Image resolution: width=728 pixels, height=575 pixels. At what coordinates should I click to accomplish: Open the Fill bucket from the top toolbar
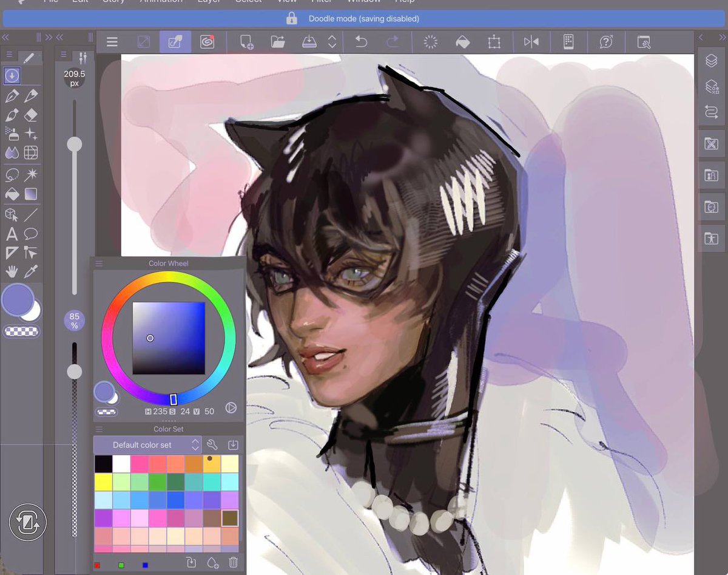click(463, 41)
